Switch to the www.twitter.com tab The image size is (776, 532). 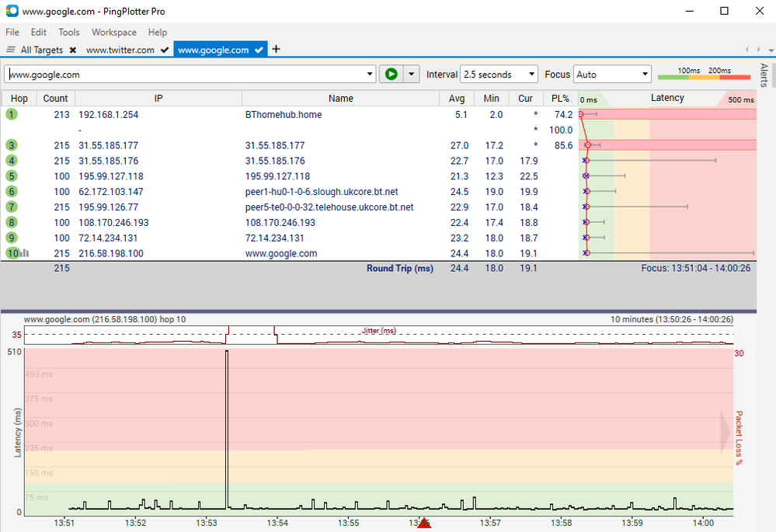pyautogui.click(x=120, y=50)
